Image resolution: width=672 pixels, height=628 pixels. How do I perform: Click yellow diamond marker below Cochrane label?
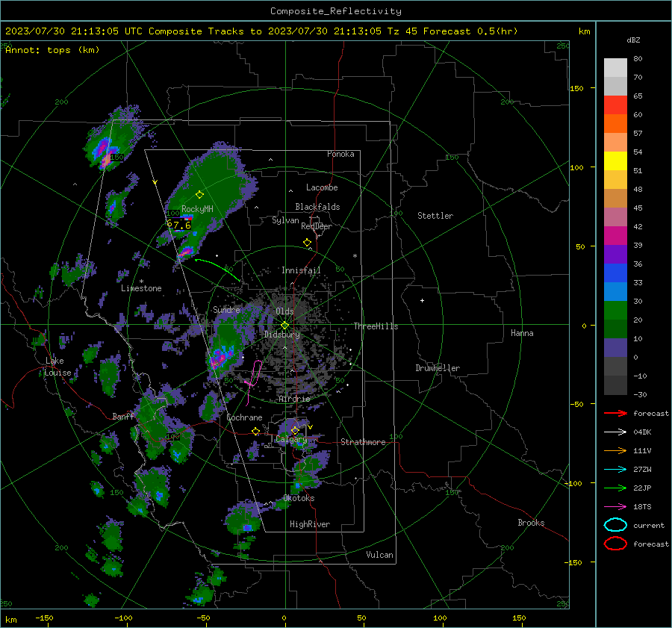(x=255, y=432)
